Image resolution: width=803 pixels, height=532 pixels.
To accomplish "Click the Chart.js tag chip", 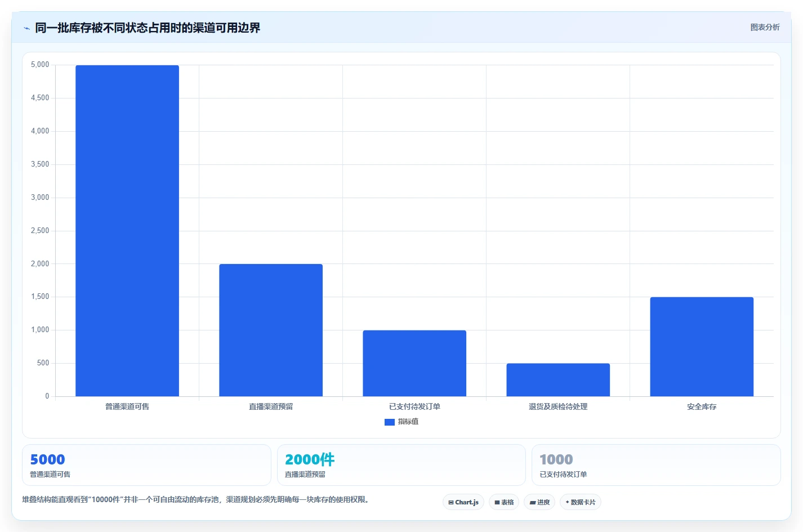I will [463, 502].
